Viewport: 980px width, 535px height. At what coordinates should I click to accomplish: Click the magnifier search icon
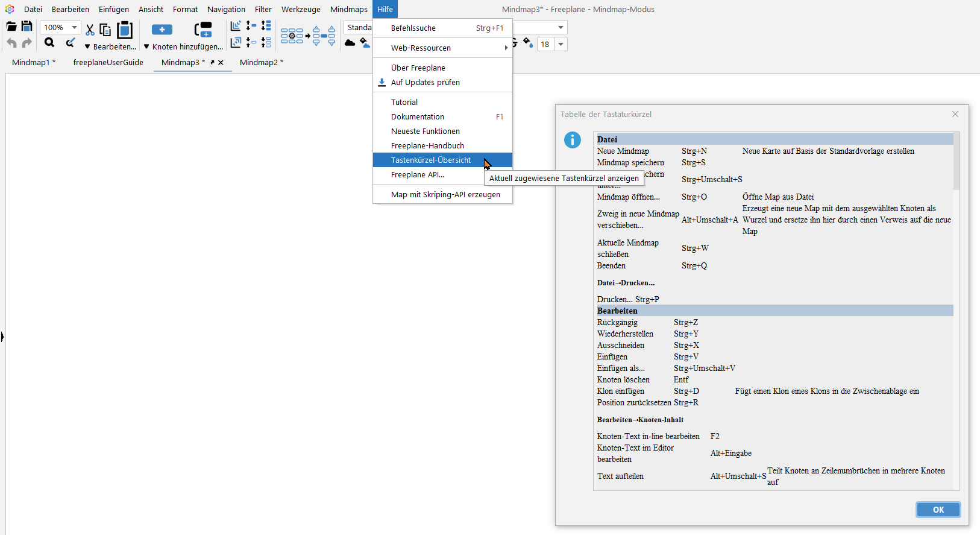(x=49, y=42)
